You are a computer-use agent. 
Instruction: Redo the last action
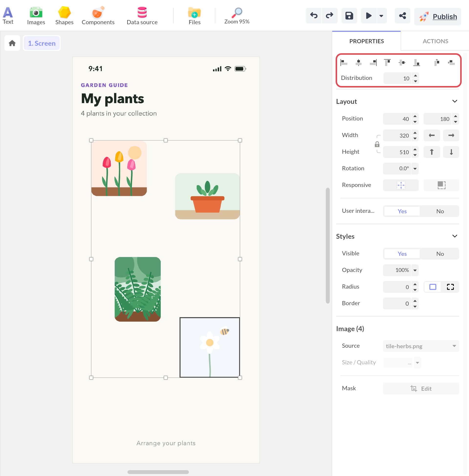(x=330, y=16)
